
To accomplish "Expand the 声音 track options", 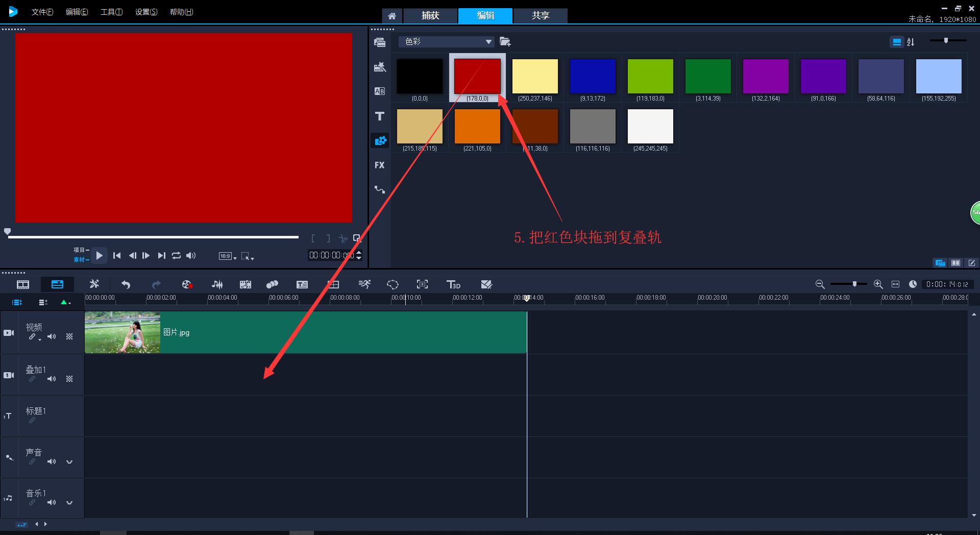I will (69, 461).
